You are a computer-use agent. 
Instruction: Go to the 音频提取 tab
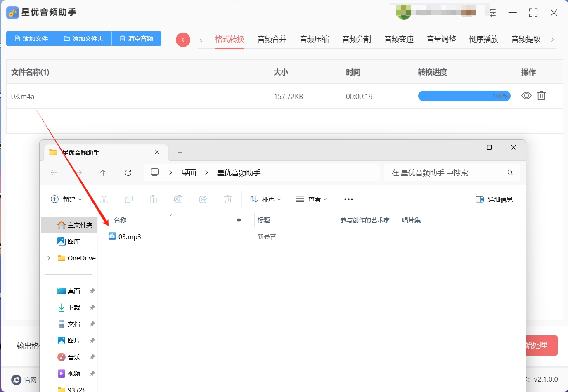point(526,39)
